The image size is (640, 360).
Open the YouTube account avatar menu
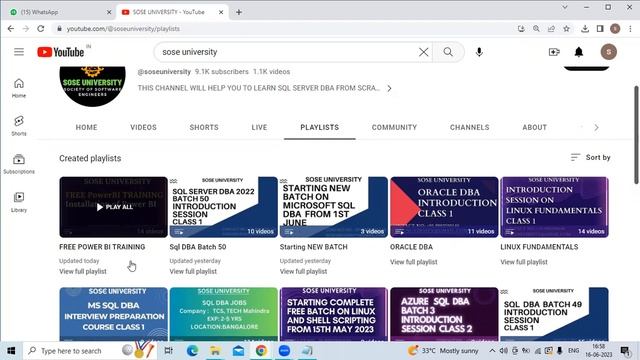pos(609,52)
